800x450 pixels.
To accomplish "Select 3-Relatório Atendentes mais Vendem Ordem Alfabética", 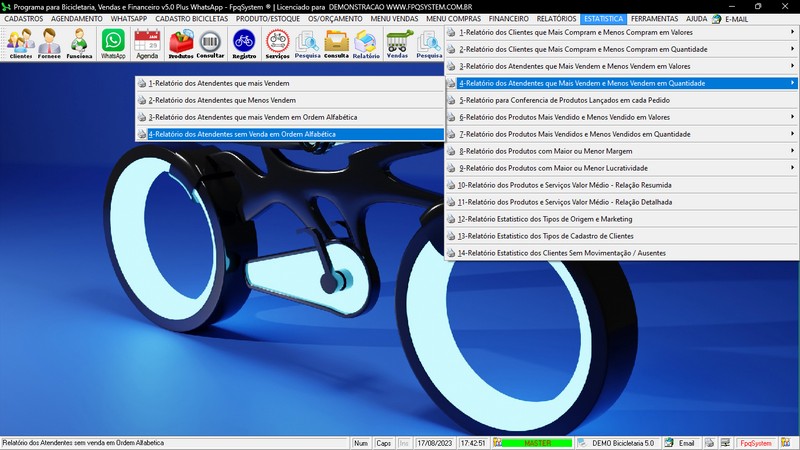I will (x=290, y=117).
